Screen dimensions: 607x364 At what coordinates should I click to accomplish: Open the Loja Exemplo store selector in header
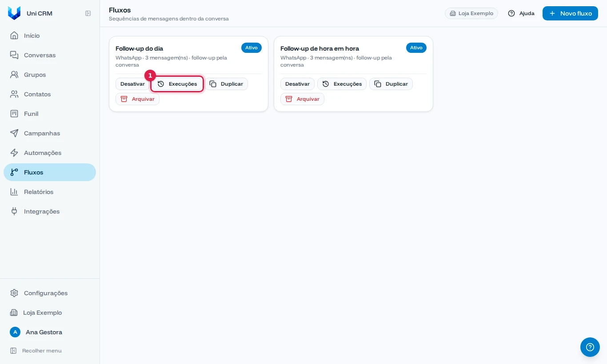tap(471, 13)
